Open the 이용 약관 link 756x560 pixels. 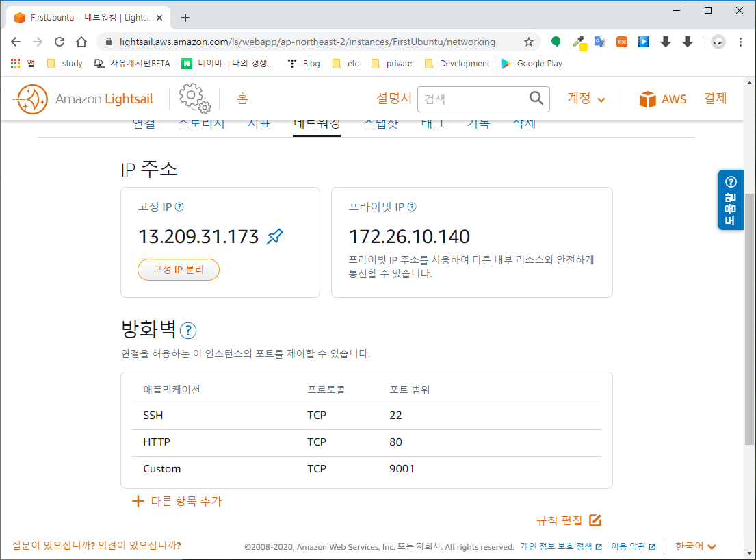633,546
